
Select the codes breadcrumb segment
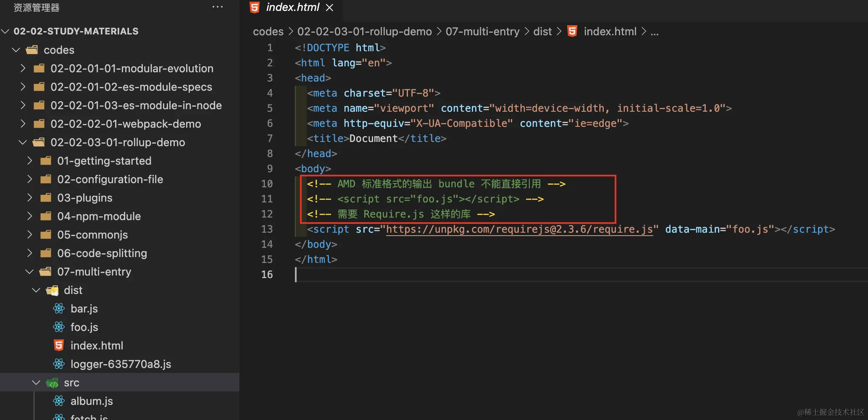click(x=268, y=31)
